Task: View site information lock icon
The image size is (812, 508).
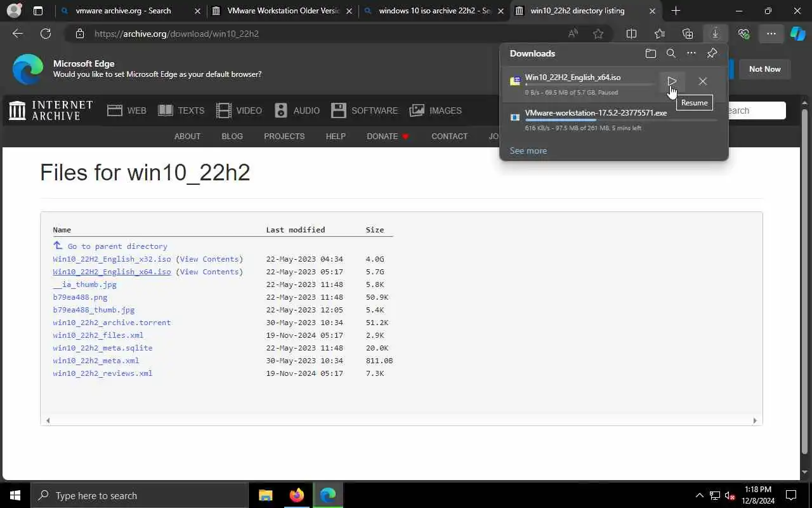Action: 79,34
